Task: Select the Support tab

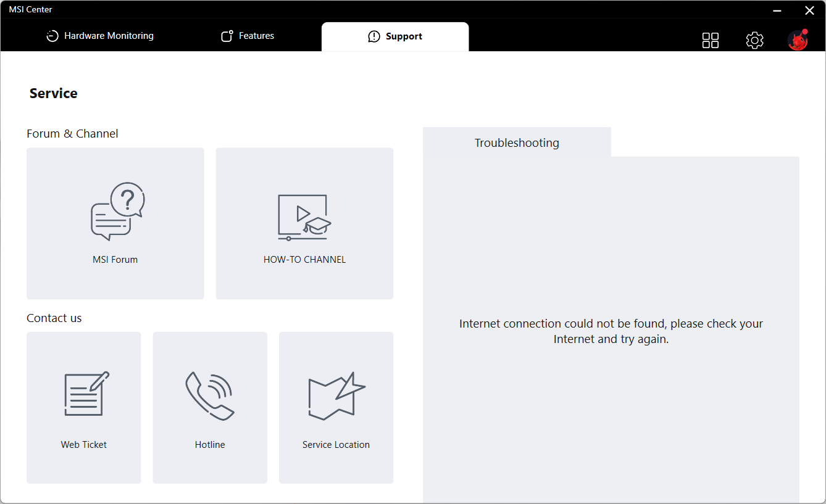Action: (x=395, y=36)
